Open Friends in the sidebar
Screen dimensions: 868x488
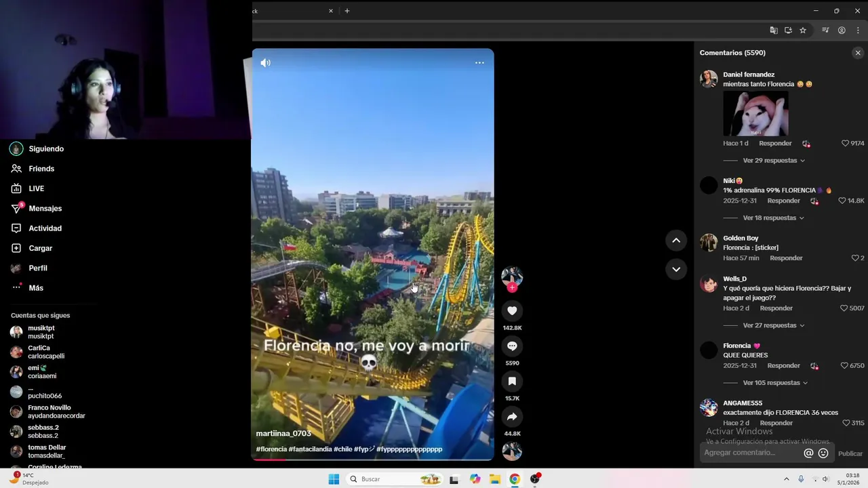point(41,169)
